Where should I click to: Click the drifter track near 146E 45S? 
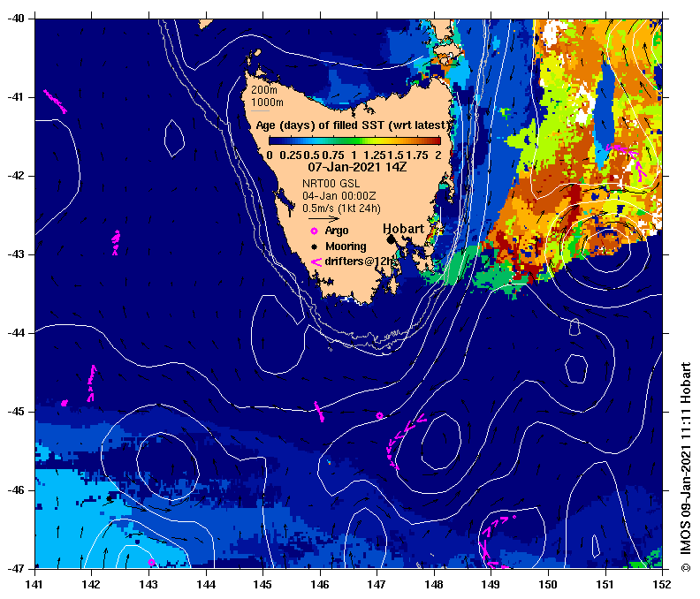(x=319, y=412)
